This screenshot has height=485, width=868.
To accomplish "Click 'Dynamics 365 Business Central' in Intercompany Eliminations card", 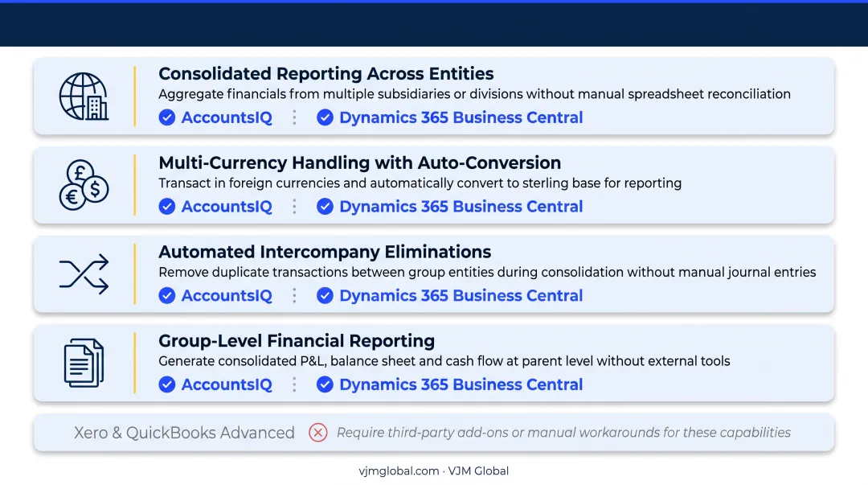I will pos(461,295).
